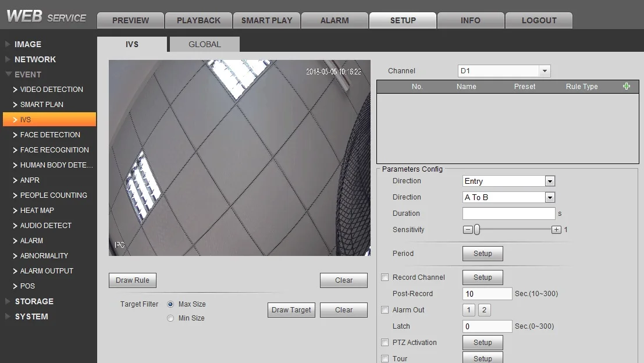Open the Tour Setup button
Screen dimensions: 644x363
click(483, 358)
